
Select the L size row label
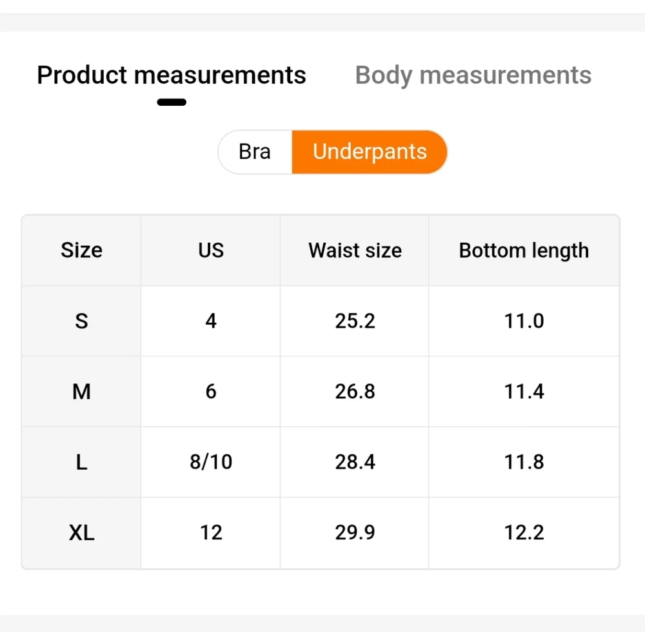(81, 462)
